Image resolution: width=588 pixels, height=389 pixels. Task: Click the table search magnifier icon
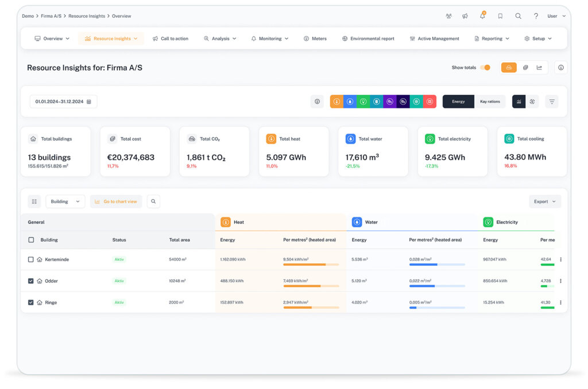153,201
